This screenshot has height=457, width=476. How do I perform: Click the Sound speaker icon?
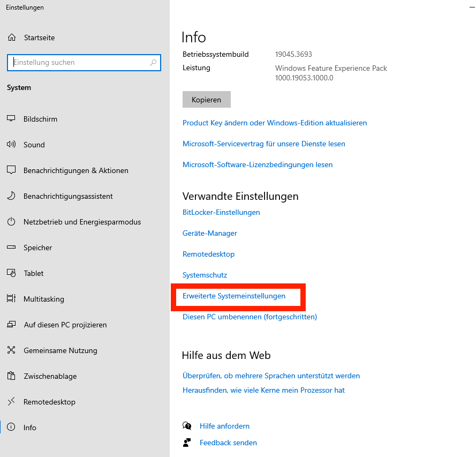(11, 145)
